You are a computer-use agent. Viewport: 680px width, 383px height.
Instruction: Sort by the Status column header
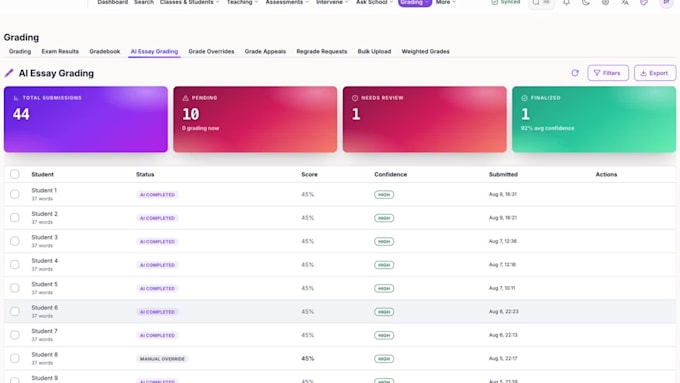[145, 174]
